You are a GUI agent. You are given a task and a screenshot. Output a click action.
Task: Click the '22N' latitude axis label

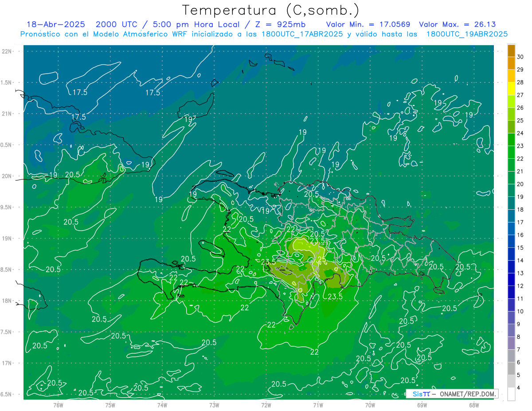[x=7, y=51]
